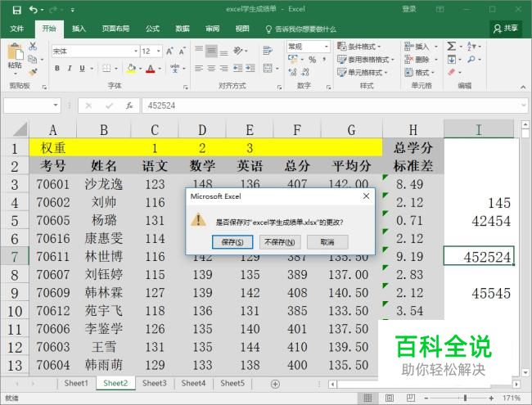Click the Format Painter brush icon
Viewport: 532px width, 405px height.
tap(33, 72)
